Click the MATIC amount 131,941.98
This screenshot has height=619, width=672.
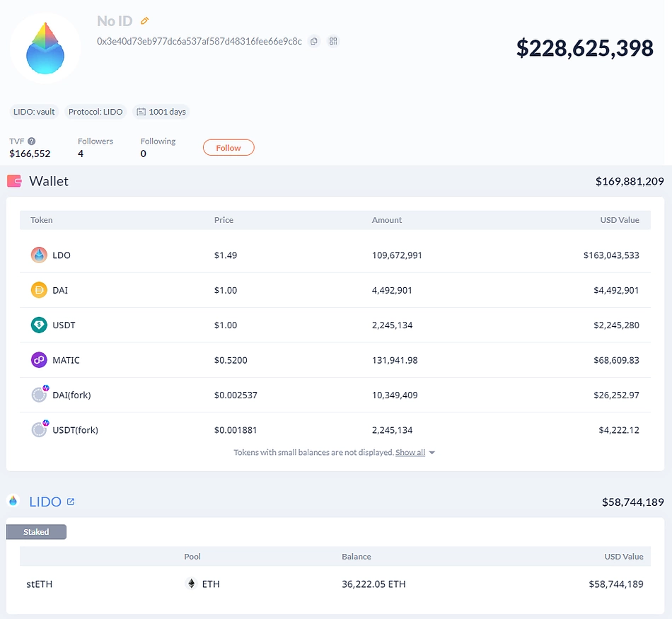395,360
